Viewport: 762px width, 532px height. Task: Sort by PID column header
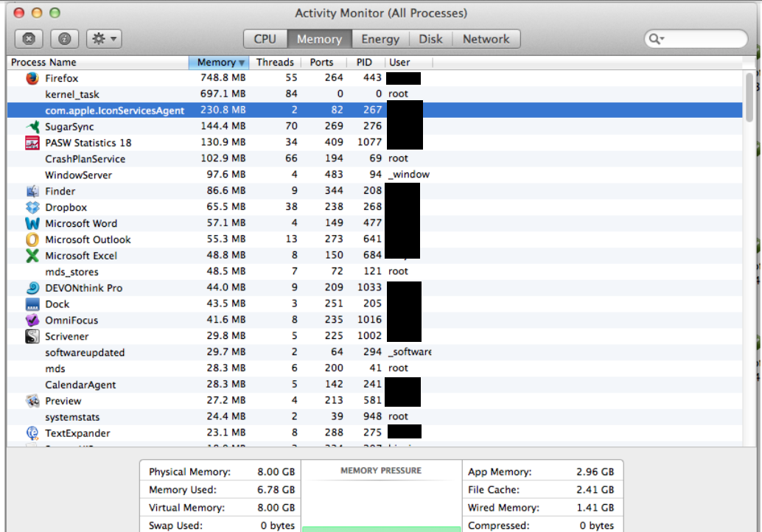coord(365,62)
